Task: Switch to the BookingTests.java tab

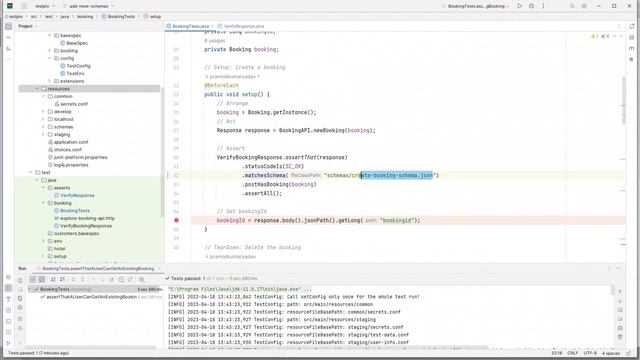Action: (190, 26)
